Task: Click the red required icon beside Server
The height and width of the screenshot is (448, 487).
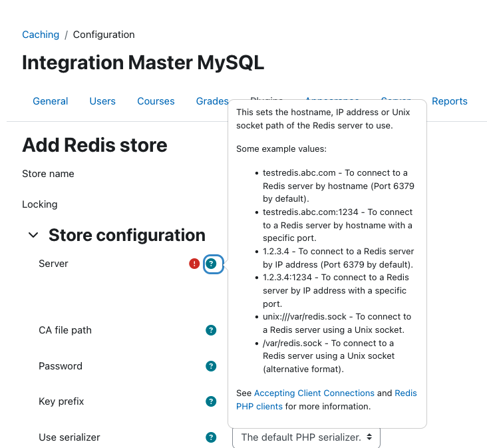Action: [194, 264]
